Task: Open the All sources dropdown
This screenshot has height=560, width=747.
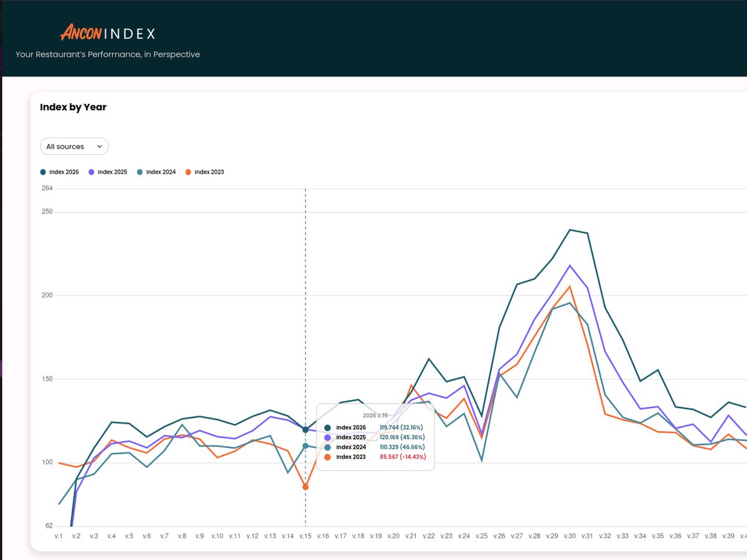Action: pos(74,146)
